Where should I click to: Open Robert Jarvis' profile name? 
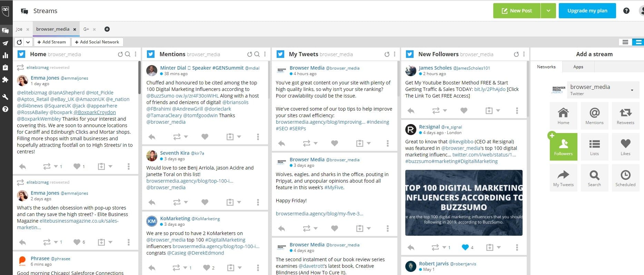[x=434, y=264]
